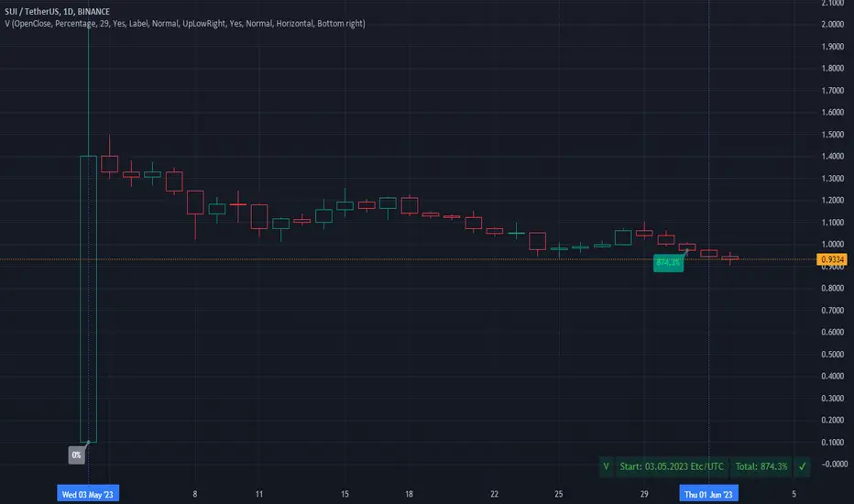Viewport: 854px width, 504px height.
Task: Click the Wed 03 May '23 date label
Action: 88,494
